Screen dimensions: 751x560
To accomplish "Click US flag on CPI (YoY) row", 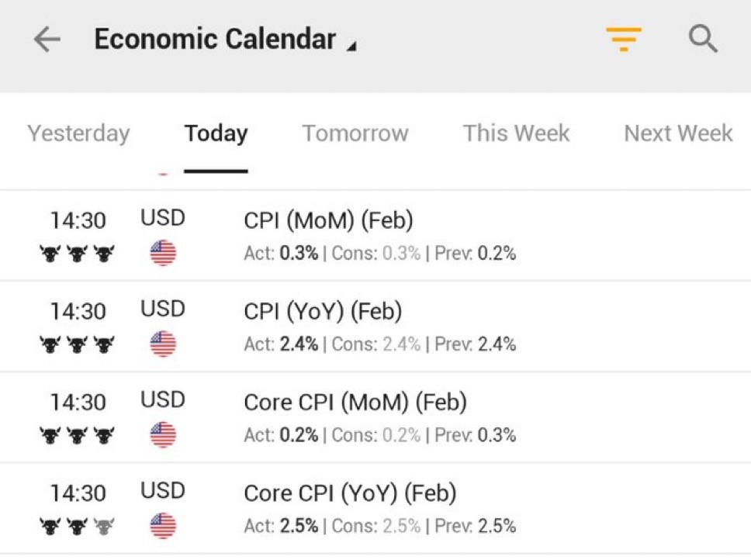I will tap(163, 344).
